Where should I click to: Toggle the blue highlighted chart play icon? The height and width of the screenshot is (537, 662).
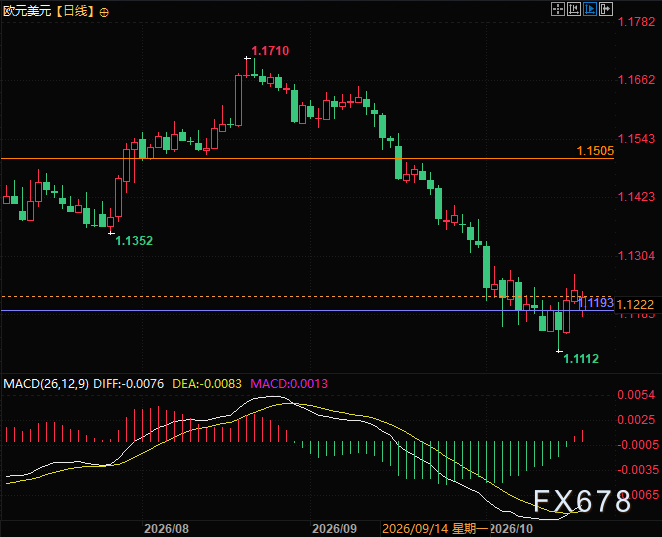click(x=590, y=9)
